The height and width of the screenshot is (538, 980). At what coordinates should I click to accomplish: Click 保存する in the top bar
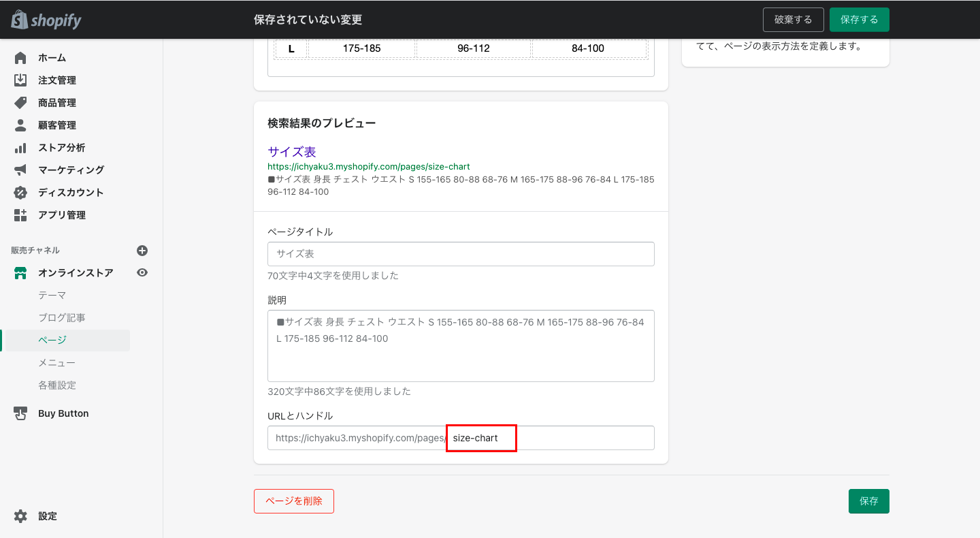(x=860, y=20)
